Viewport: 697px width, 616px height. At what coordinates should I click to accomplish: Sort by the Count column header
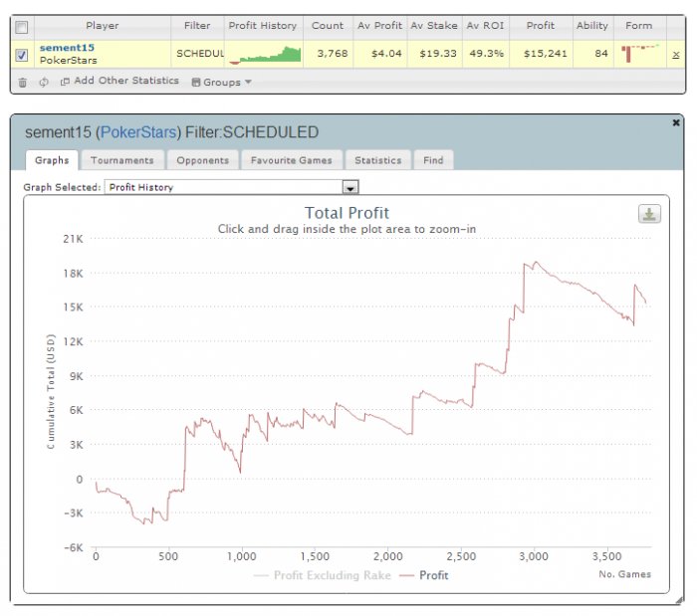click(x=328, y=26)
